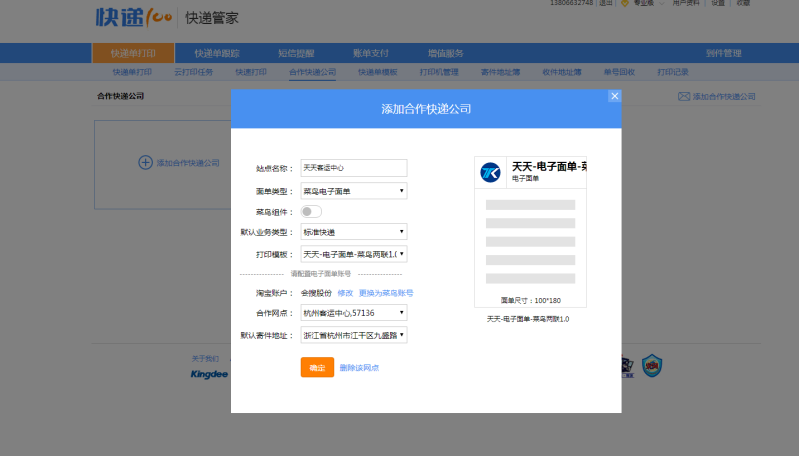The width and height of the screenshot is (800, 457).
Task: Close the 添加合作快递公司 dialog with X
Action: [x=614, y=96]
